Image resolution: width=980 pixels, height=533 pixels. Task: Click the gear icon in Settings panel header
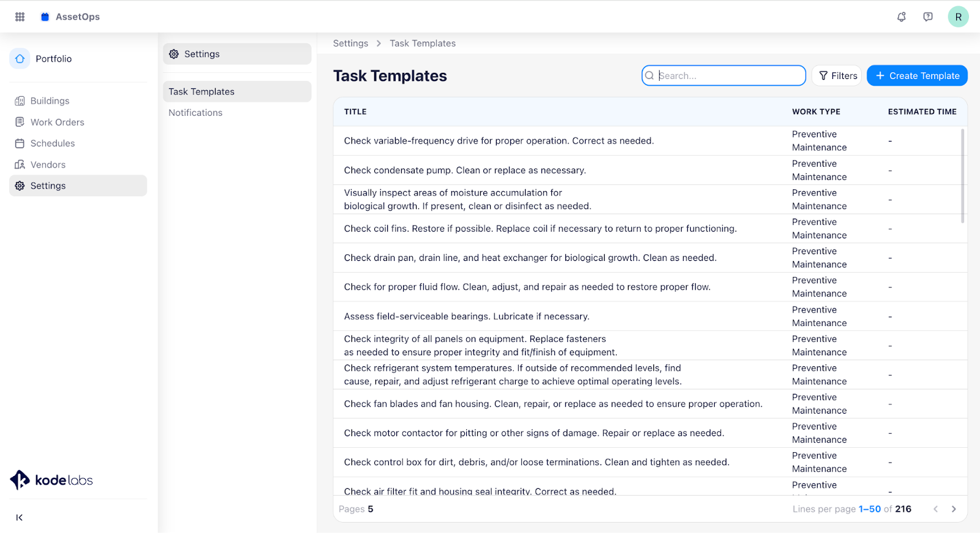point(174,54)
